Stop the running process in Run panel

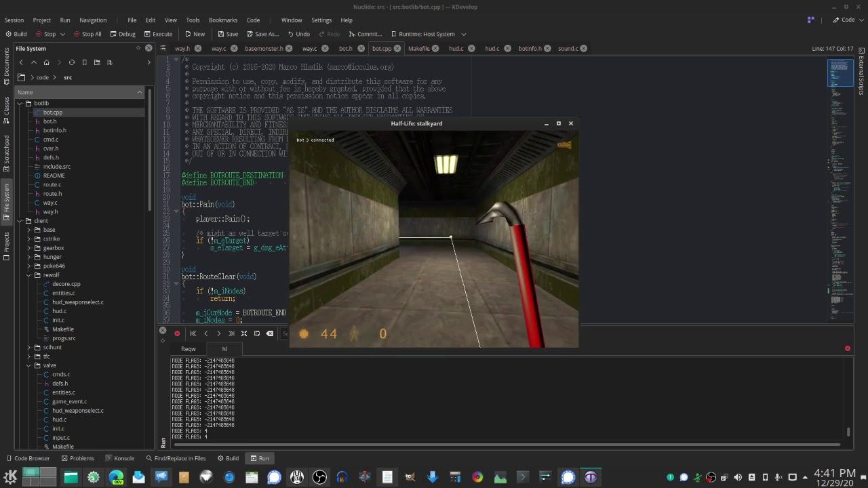(177, 333)
